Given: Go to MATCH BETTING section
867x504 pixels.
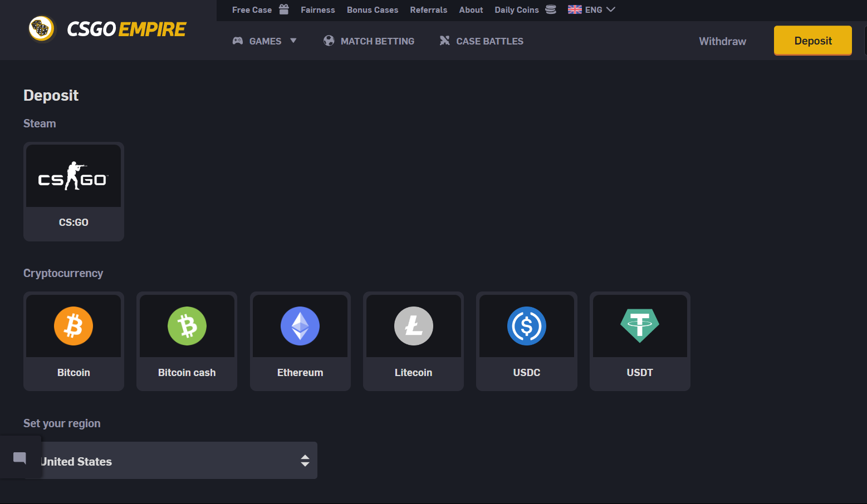Looking at the screenshot, I should [x=369, y=41].
